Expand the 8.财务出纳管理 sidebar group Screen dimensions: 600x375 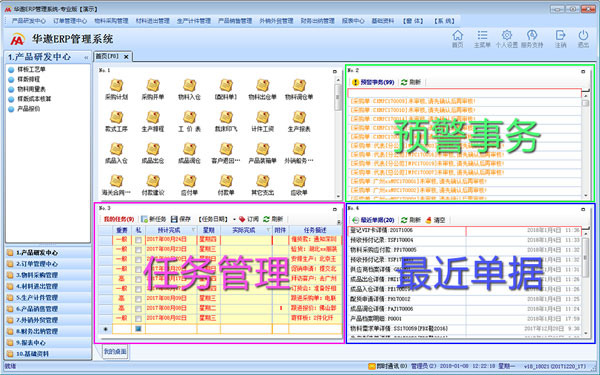click(48, 331)
